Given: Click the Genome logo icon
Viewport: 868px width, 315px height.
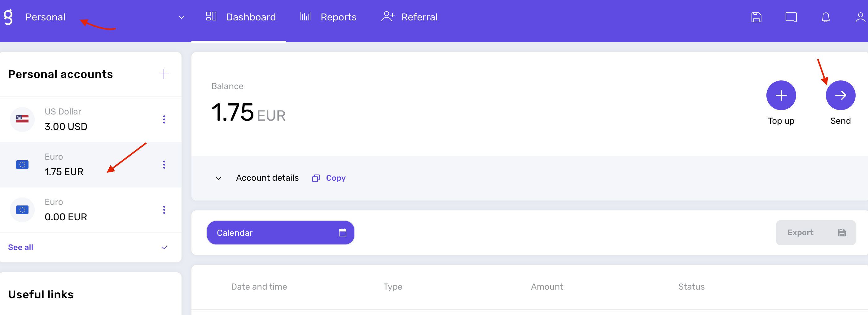Looking at the screenshot, I should pos(8,17).
